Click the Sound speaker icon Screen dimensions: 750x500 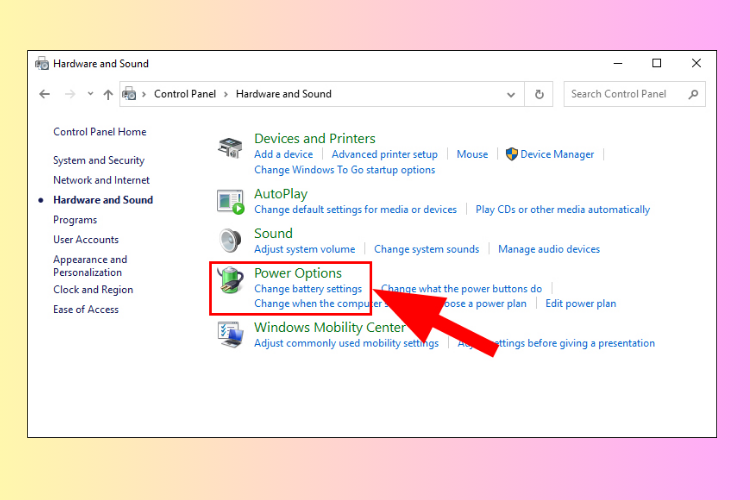coord(231,240)
